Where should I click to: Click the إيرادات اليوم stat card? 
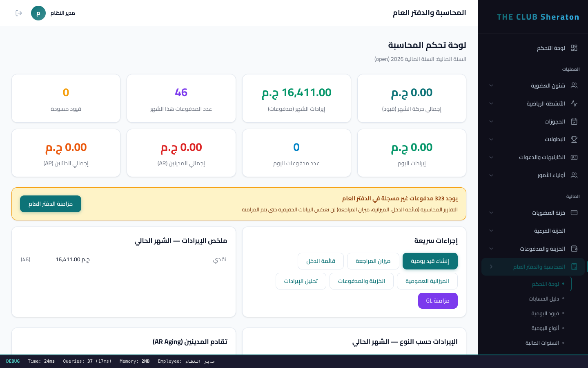[412, 153]
